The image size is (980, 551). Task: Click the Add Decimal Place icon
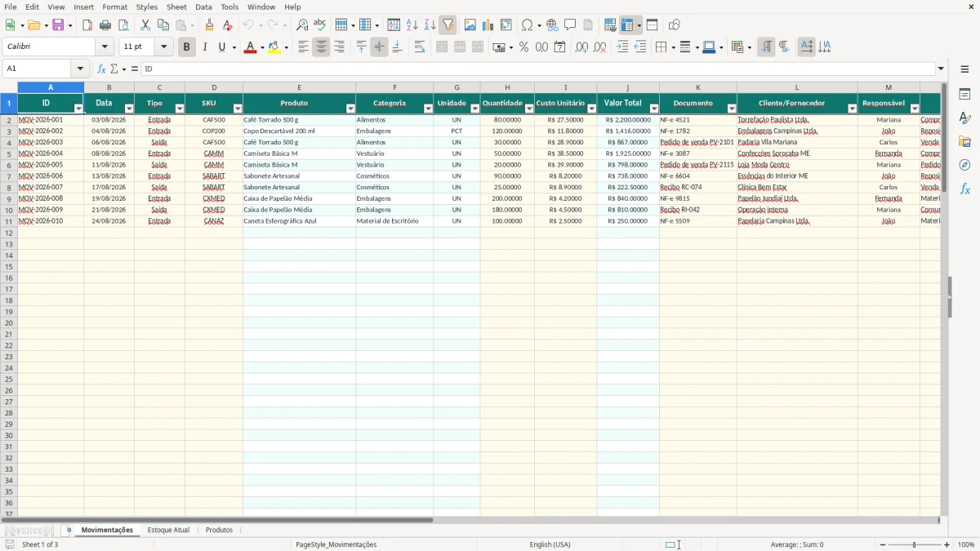[x=581, y=47]
